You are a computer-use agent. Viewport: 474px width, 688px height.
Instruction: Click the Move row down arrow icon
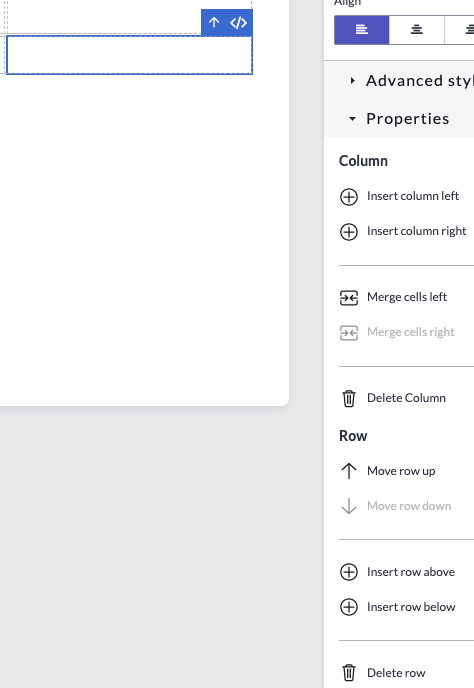point(349,506)
